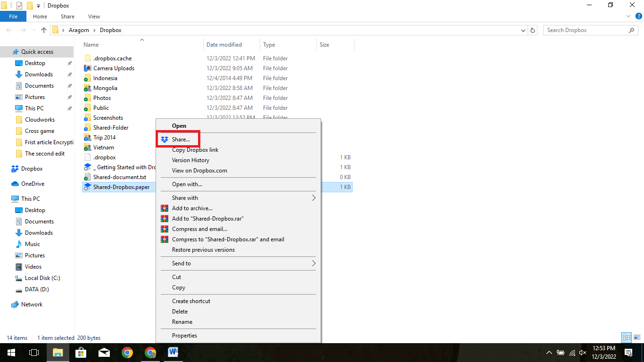Show hidden system tray icons
The image size is (644, 362).
[549, 353]
